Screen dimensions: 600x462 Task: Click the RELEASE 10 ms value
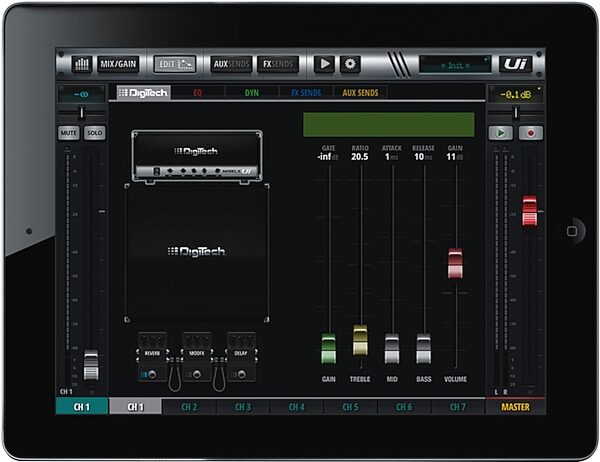pyautogui.click(x=423, y=157)
